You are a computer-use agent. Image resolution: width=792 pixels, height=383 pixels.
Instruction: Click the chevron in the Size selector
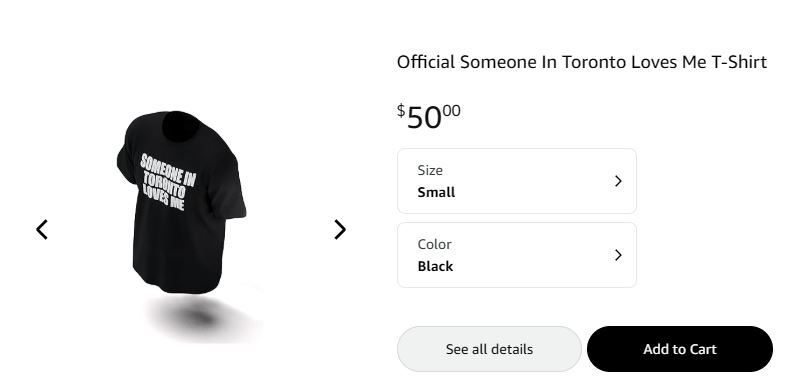618,181
